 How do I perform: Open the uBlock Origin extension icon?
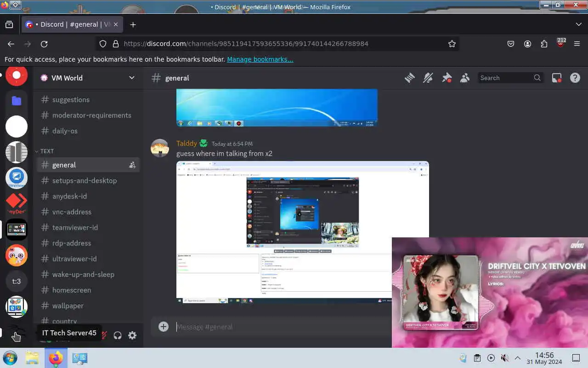[560, 44]
